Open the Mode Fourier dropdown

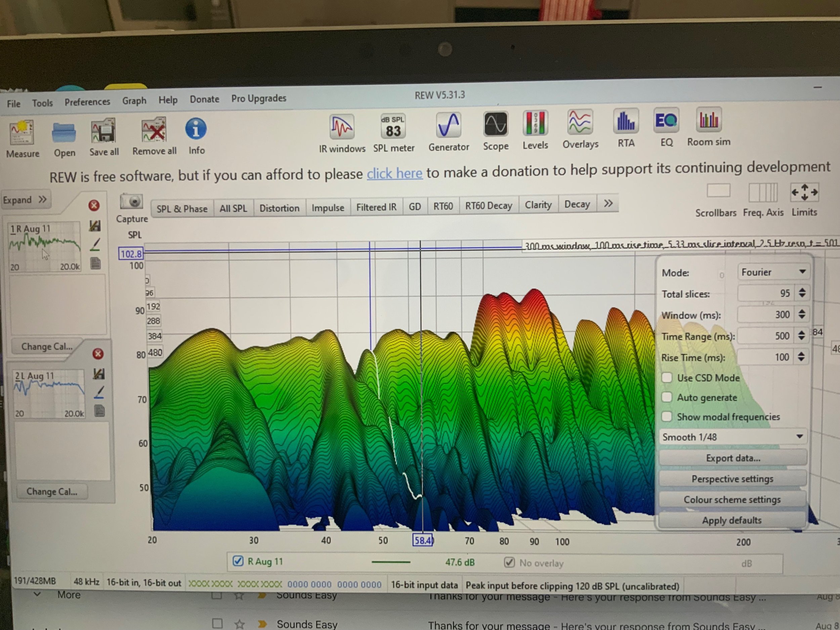[773, 272]
